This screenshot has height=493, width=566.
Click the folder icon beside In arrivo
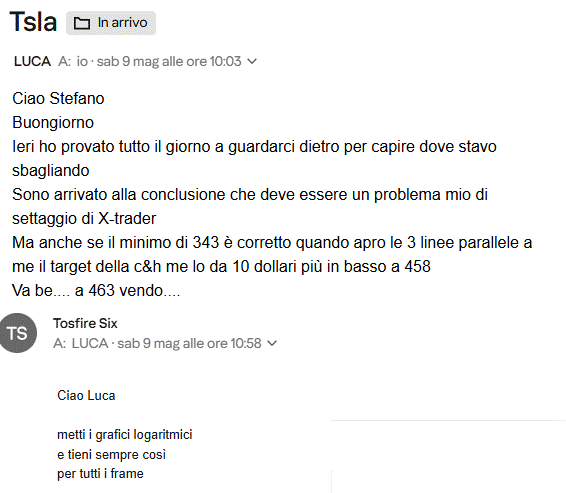pos(82,23)
